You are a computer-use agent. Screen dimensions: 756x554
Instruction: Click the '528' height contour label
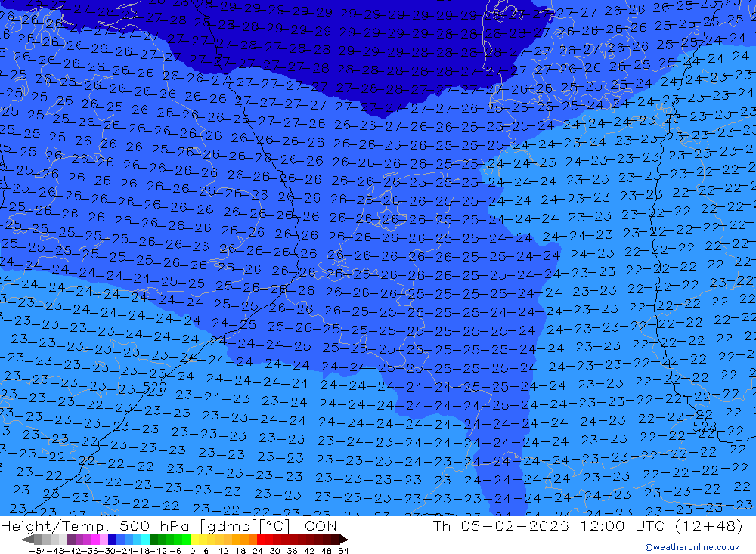705,426
